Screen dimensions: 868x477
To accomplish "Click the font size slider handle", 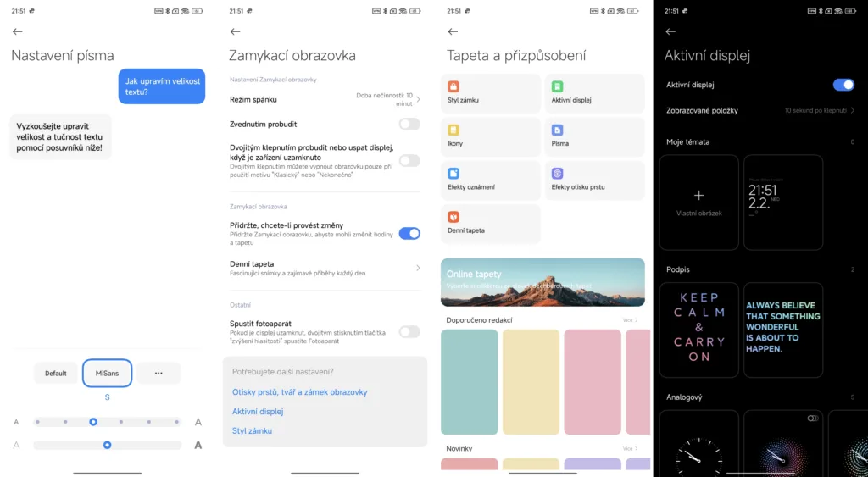I will click(93, 422).
